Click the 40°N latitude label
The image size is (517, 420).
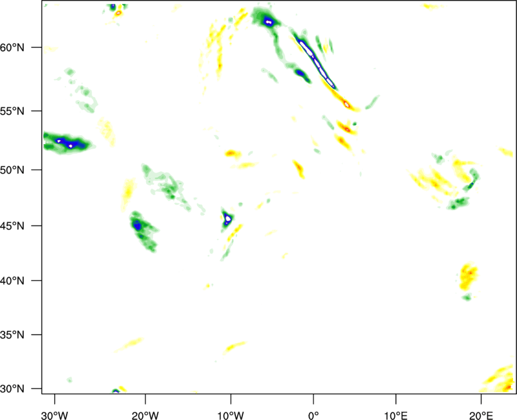12,281
